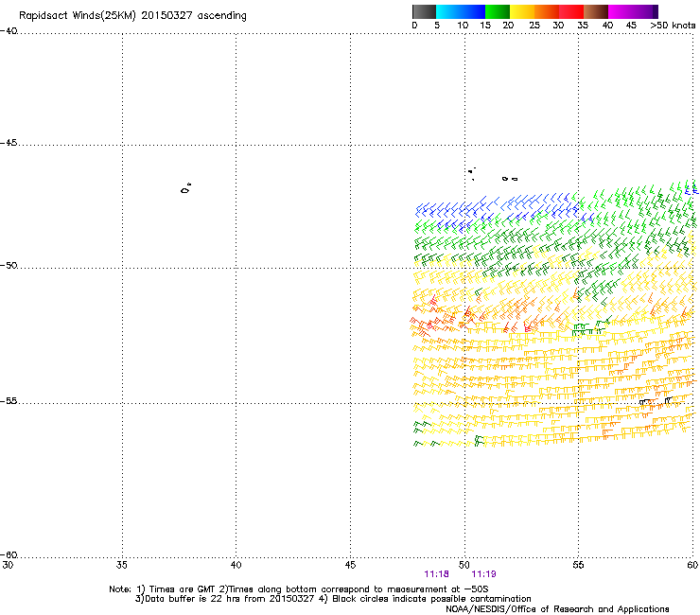This screenshot has width=700, height=615.
Task: Click the small island pair near longitude 52
Action: 510,179
